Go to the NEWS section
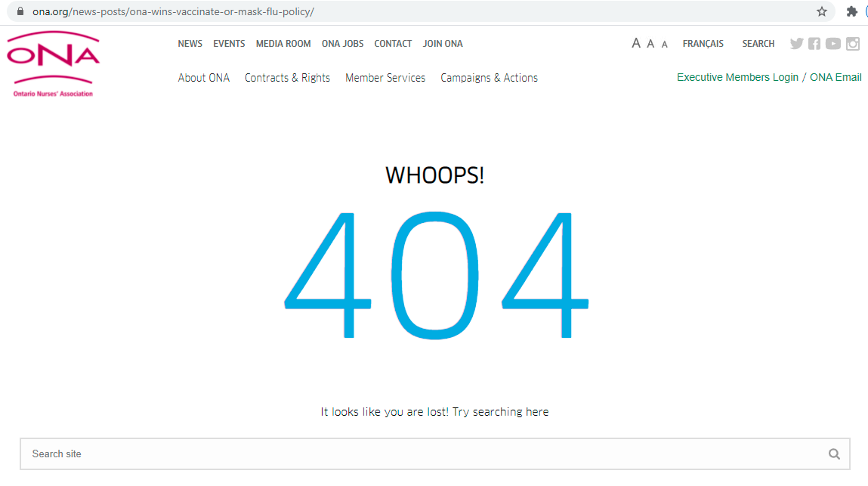The image size is (868, 486). (x=190, y=44)
